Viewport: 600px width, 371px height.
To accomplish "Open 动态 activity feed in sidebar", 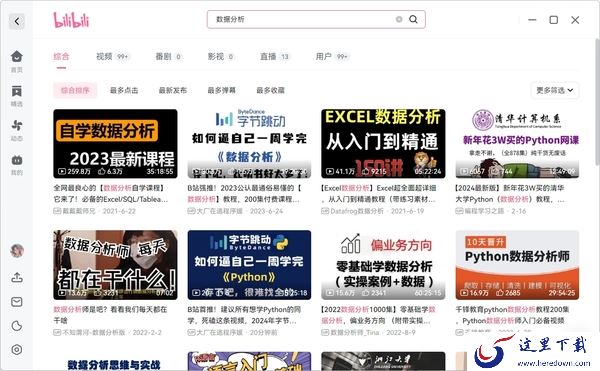I will tap(16, 130).
